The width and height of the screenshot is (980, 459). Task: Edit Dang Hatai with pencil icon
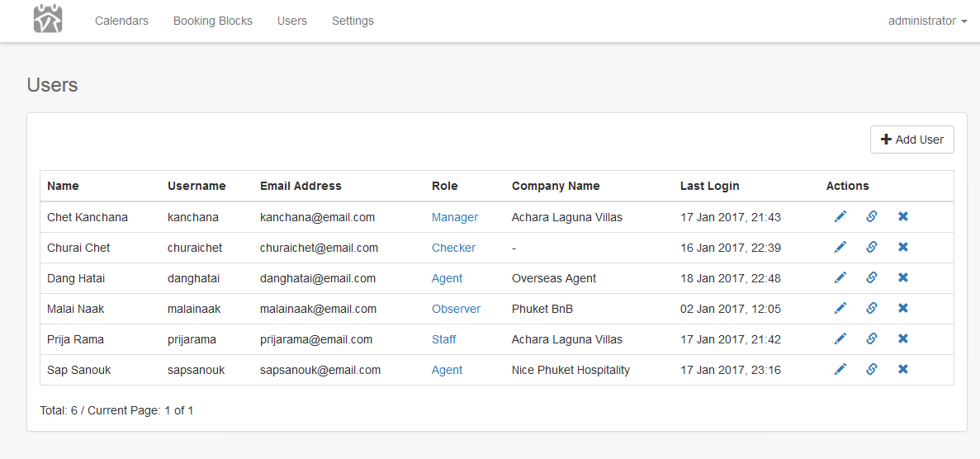pyautogui.click(x=840, y=278)
